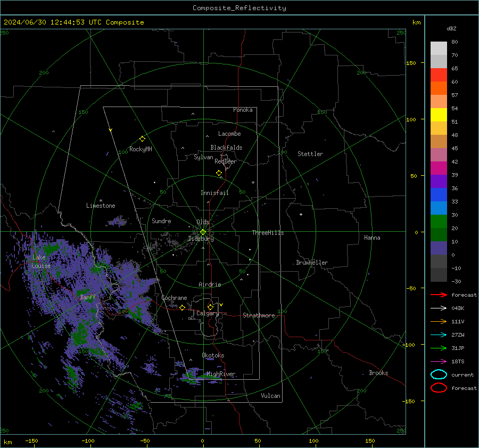The height and width of the screenshot is (448, 479).
Task: Click the Calgary city label
Action: pos(208,313)
